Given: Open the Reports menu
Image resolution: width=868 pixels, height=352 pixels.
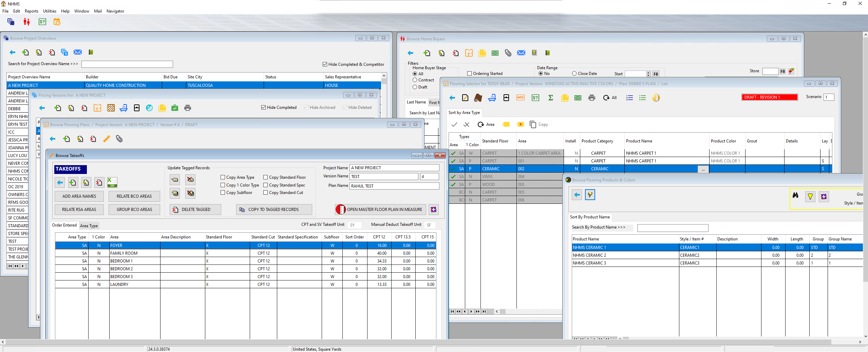Looking at the screenshot, I should [31, 11].
